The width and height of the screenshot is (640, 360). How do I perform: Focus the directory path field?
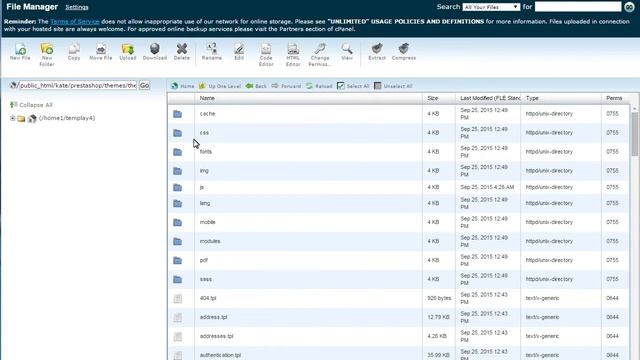click(x=78, y=86)
